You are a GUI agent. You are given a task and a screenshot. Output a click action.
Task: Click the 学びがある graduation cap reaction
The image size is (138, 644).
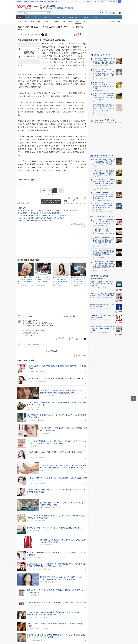pyautogui.click(x=66, y=201)
